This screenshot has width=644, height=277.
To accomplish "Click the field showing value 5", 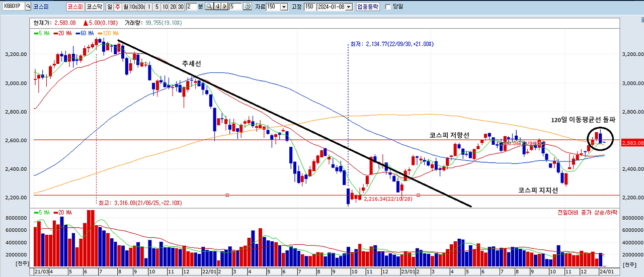I will pyautogui.click(x=235, y=7).
